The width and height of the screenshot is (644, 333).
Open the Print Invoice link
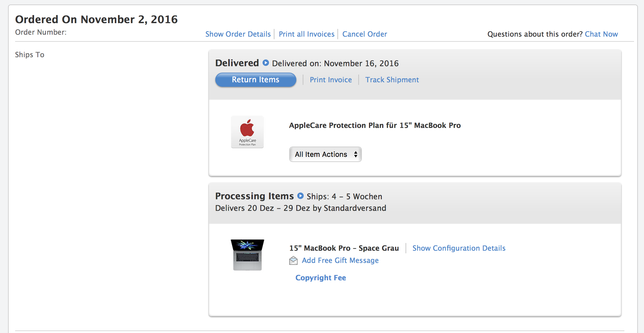pos(331,80)
